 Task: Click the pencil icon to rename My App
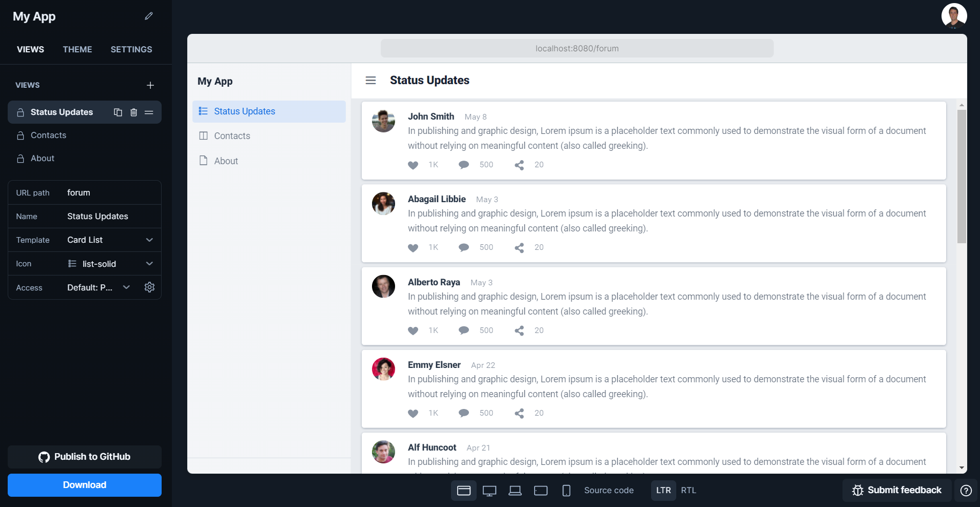[x=148, y=16]
